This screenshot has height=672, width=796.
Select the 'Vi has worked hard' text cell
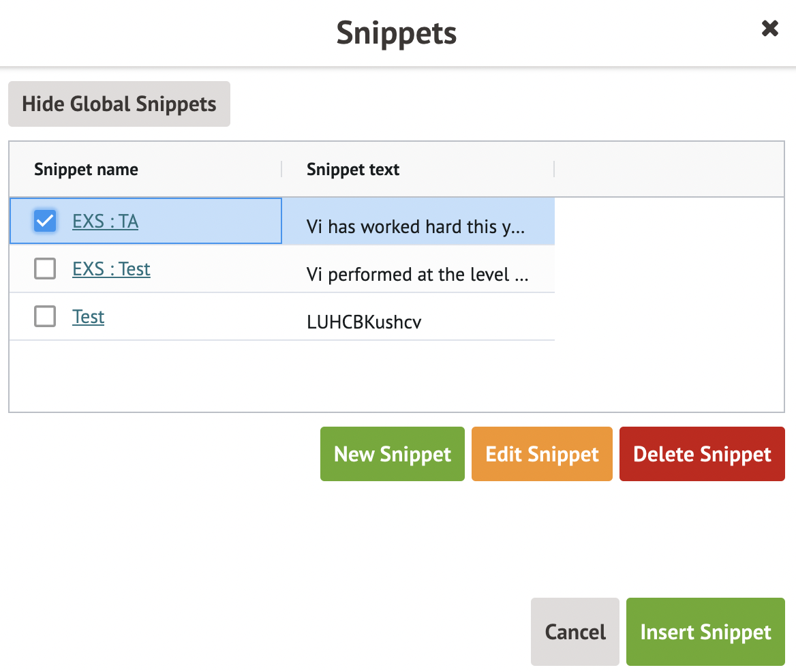[x=416, y=227]
